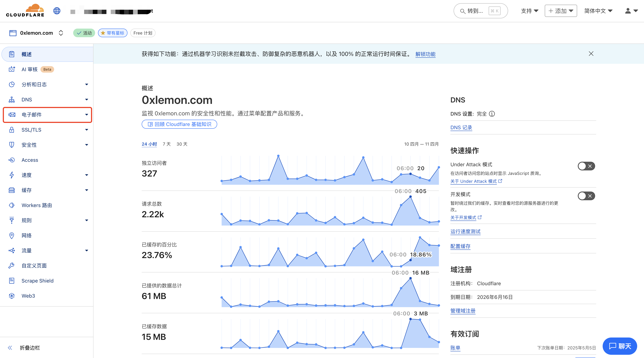Screen dimensions: 644x358
Task: Open the user account icon menu
Action: coord(631,11)
